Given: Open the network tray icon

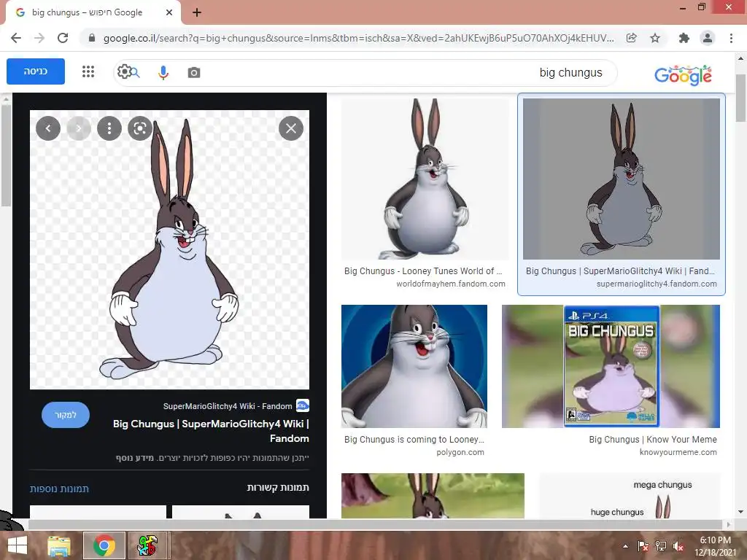Looking at the screenshot, I should (x=660, y=546).
